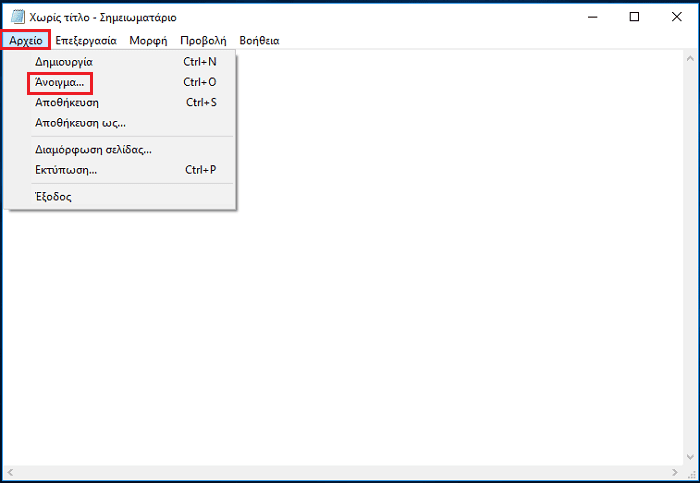Viewport: 700px width, 483px height.
Task: Select Έξοδος to exit Notepad
Action: 120,197
